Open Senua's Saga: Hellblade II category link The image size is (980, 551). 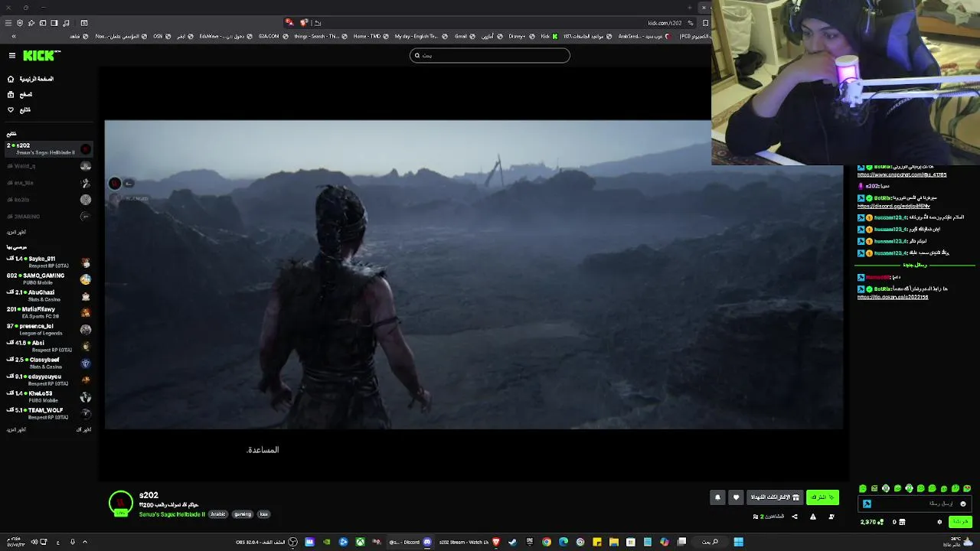(x=172, y=514)
